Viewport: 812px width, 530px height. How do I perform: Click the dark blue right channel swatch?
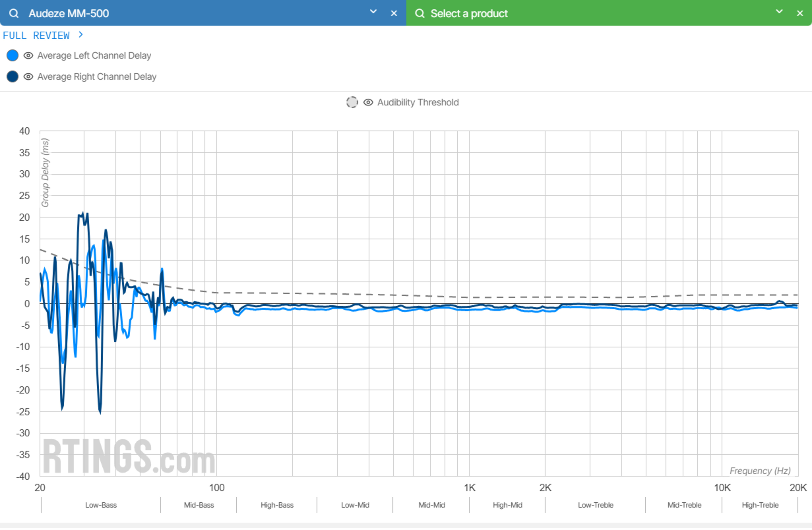tap(13, 77)
